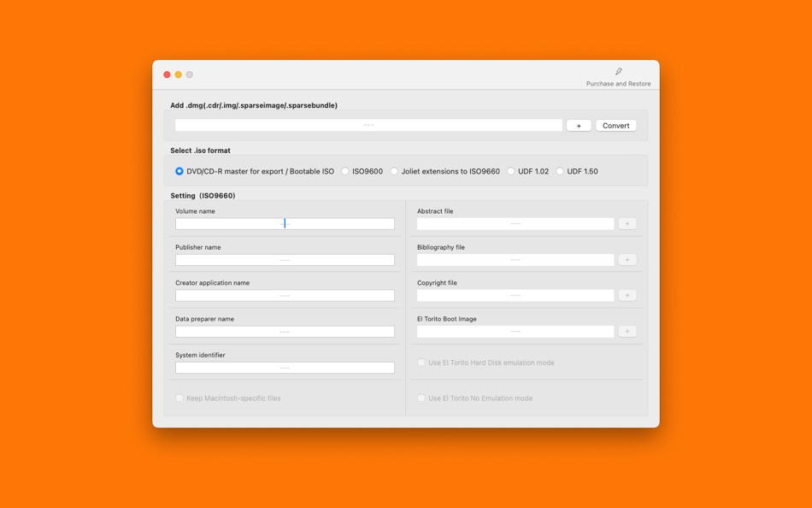Screen dimensions: 812x508
Task: Enable El Torito Hard Disk emulation mode
Action: (x=421, y=363)
